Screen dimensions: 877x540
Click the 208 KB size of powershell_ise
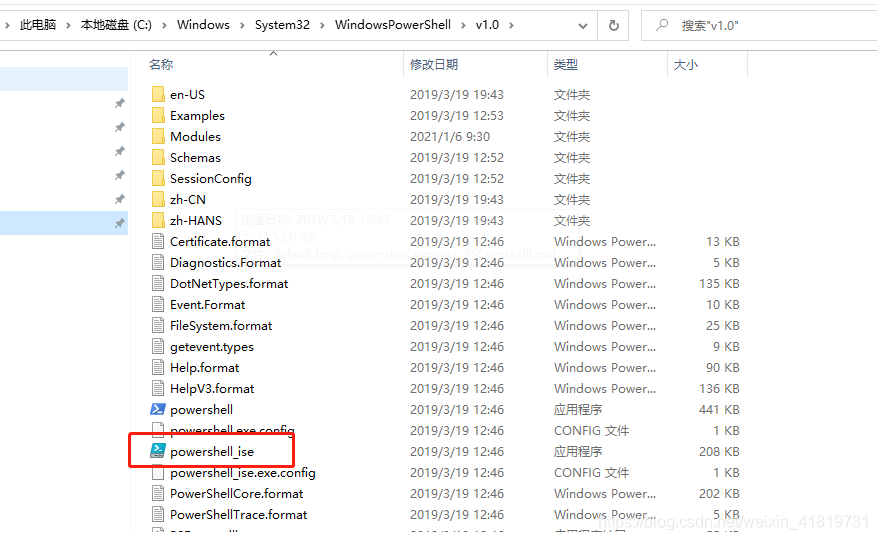pos(719,452)
